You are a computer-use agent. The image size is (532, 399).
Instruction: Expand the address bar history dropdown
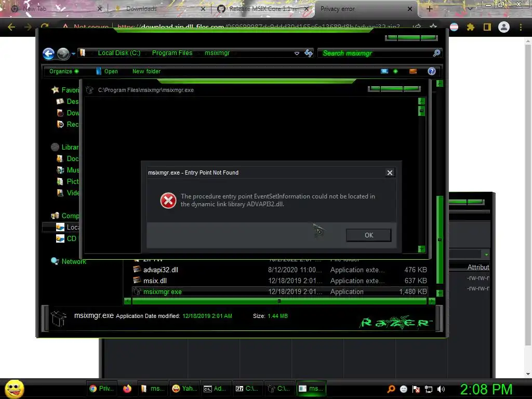(297, 54)
